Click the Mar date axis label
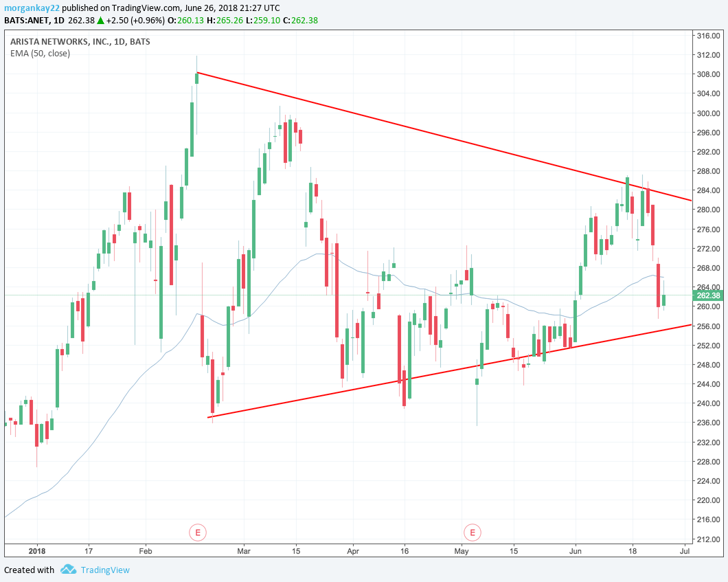This screenshot has width=728, height=582. (244, 551)
